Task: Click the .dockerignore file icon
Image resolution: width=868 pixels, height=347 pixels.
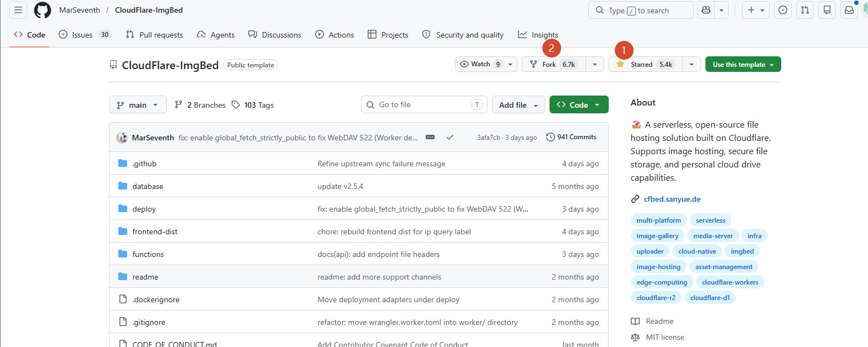Action: point(123,299)
